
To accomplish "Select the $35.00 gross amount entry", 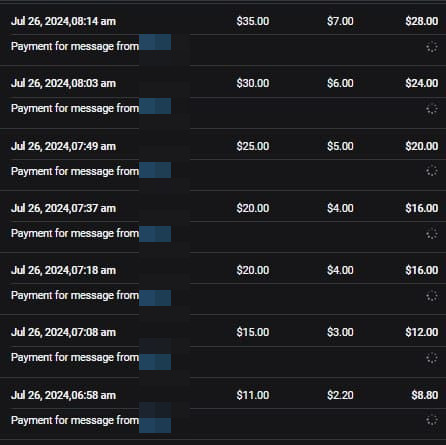I will (253, 21).
